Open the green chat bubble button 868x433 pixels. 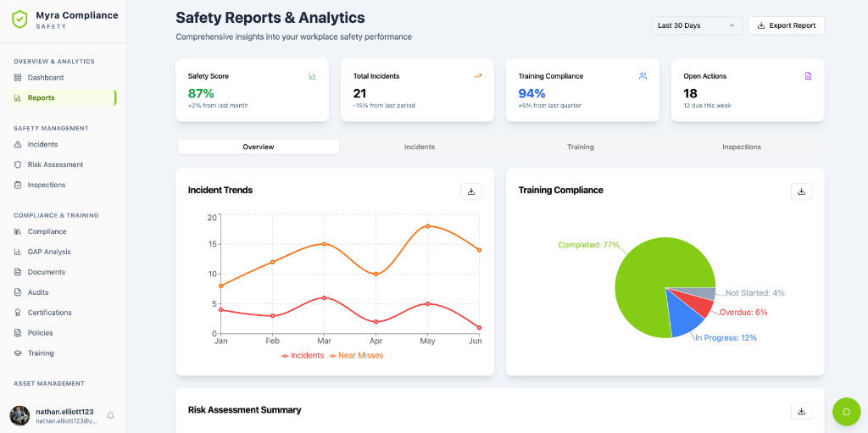[847, 412]
